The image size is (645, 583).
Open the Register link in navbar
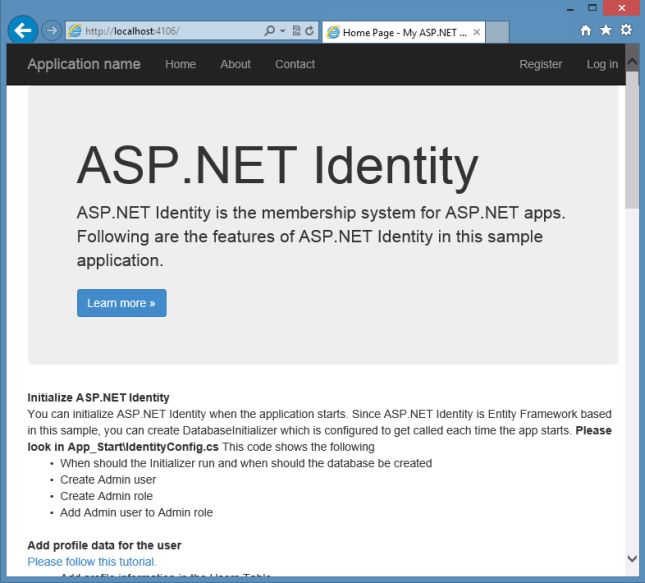pos(541,64)
